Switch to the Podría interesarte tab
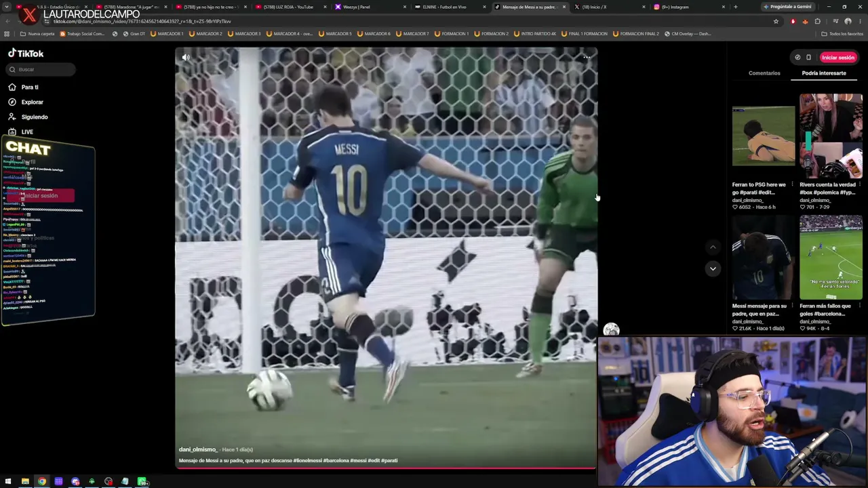Viewport: 868px width, 488px height. click(824, 73)
